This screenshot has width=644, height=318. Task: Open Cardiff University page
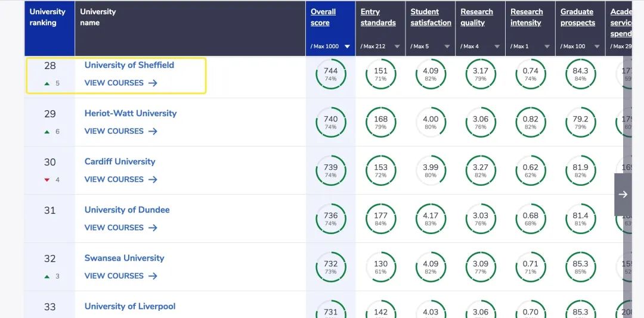coord(120,161)
